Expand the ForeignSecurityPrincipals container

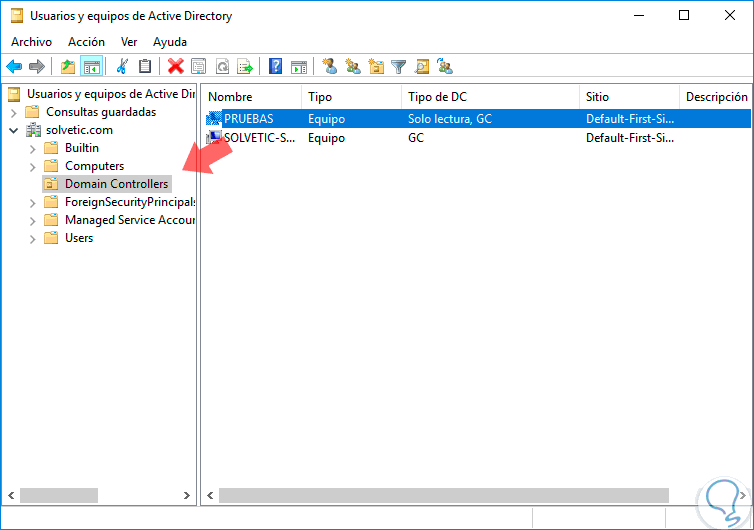[32, 203]
